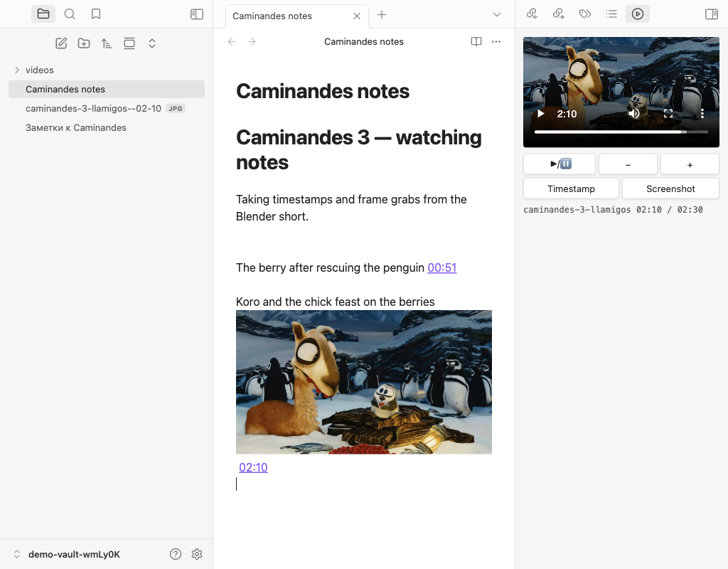Jump to the 00:51 timestamp link
Image resolution: width=728 pixels, height=569 pixels.
coord(442,267)
